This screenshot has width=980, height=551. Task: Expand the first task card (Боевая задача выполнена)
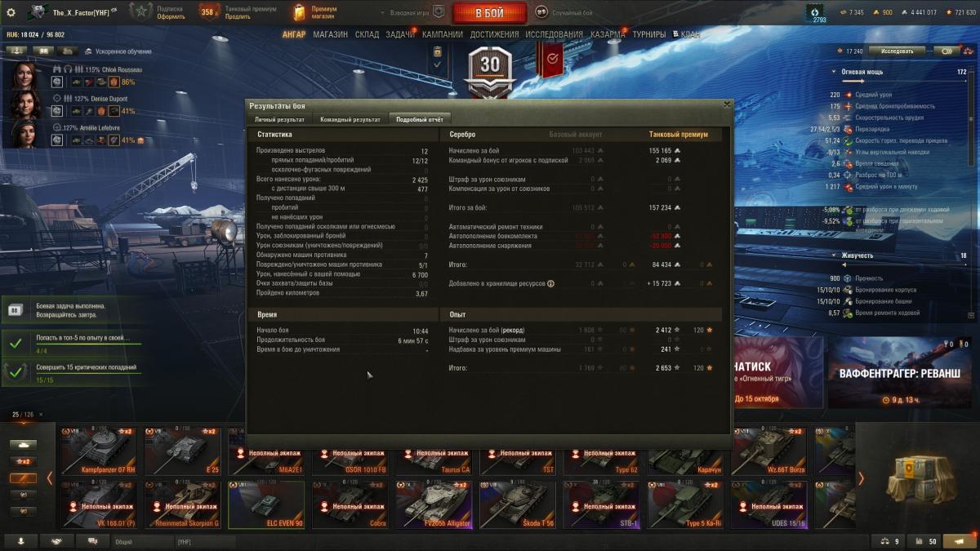click(x=71, y=309)
